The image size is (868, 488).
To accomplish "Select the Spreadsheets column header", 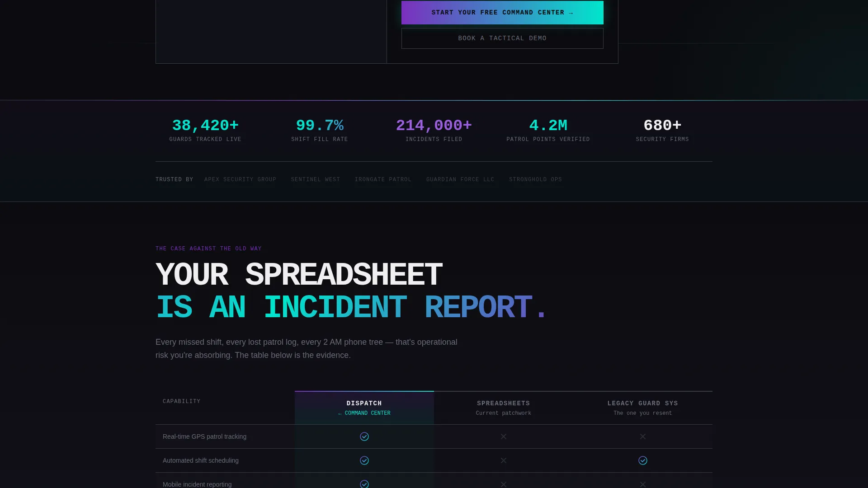I will point(504,408).
